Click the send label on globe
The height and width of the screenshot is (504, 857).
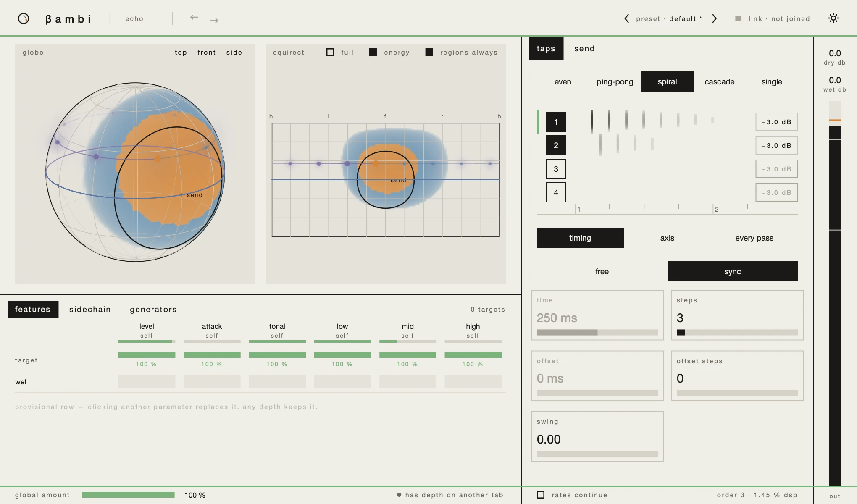coord(195,195)
